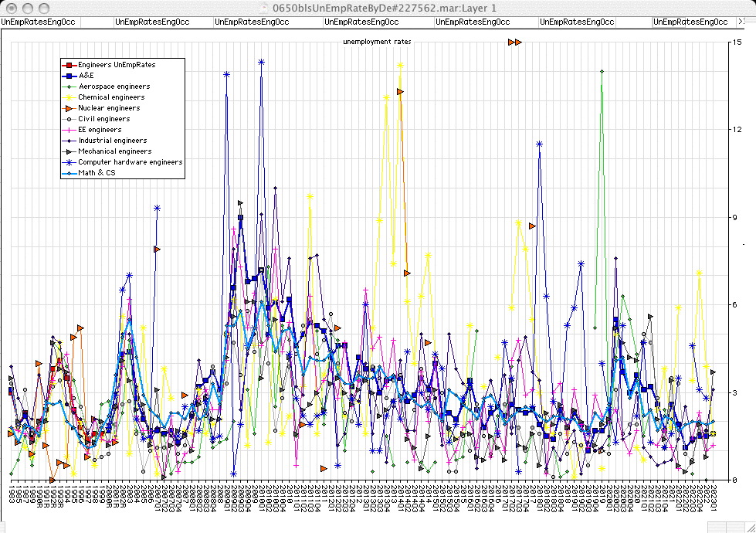Click the "unemployment rates" chart title
The width and height of the screenshot is (756, 533).
[377, 42]
